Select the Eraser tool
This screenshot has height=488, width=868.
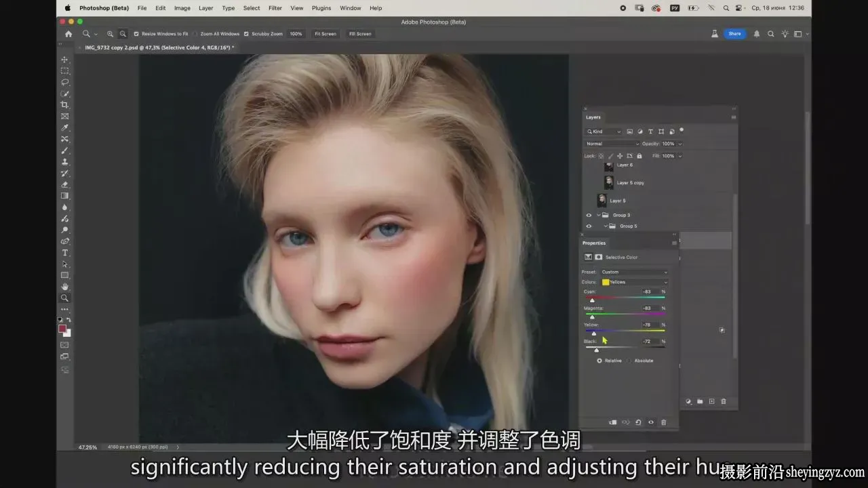(65, 184)
